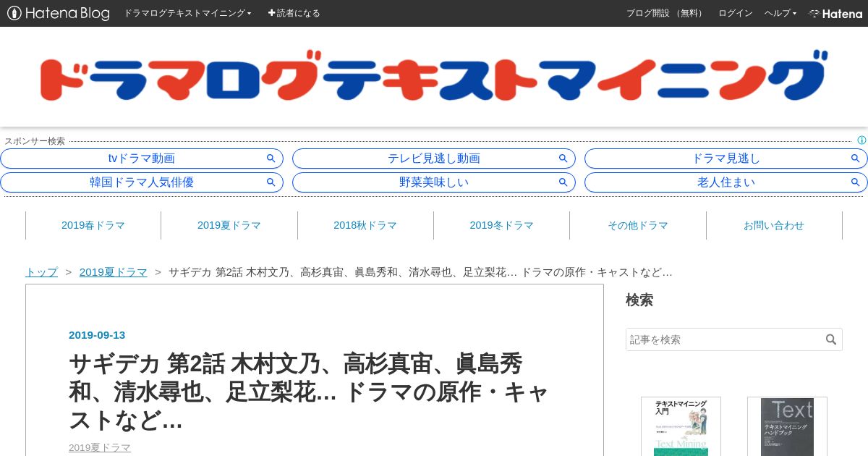Open the ドラマ見逃し sponsored search
Image resolution: width=868 pixels, height=456 pixels.
[726, 159]
